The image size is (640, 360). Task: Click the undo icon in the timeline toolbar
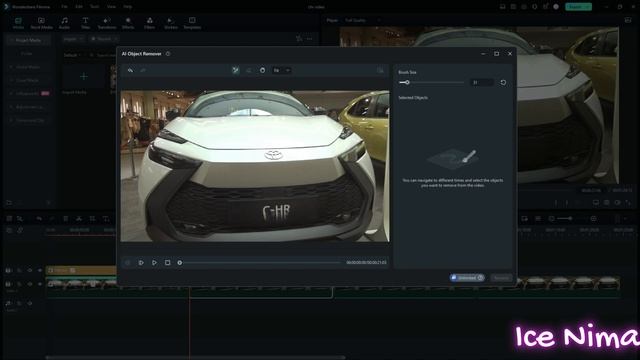(x=39, y=219)
